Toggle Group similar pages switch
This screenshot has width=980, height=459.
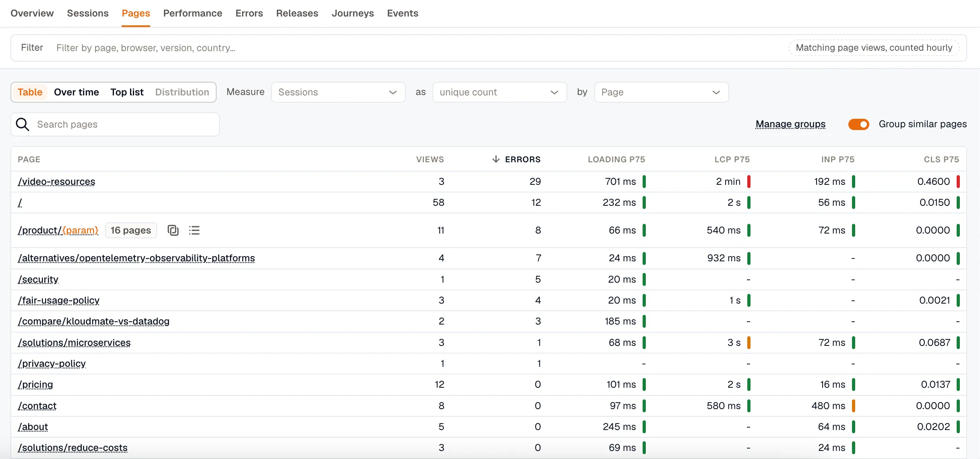pos(858,124)
